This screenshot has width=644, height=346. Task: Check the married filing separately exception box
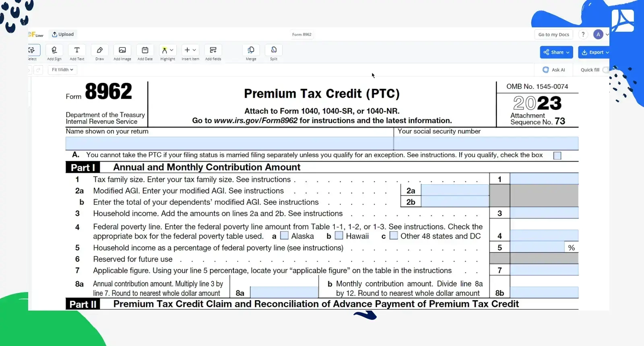[x=557, y=156]
